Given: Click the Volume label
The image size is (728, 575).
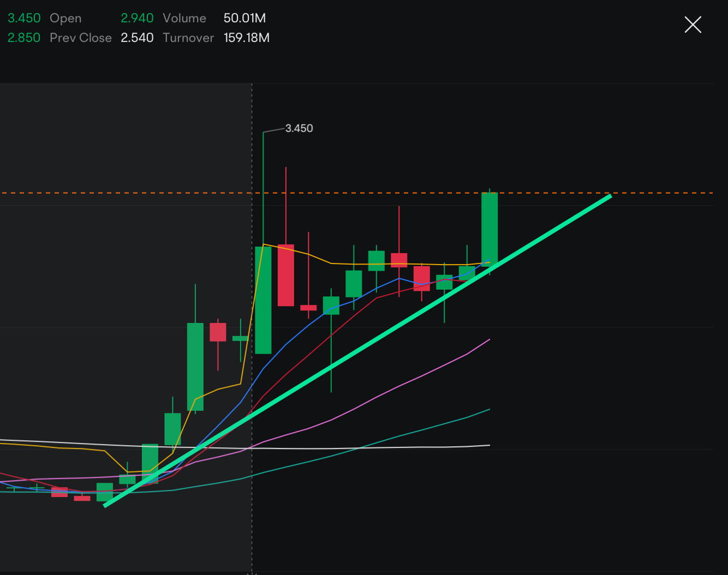Looking at the screenshot, I should click(x=184, y=18).
